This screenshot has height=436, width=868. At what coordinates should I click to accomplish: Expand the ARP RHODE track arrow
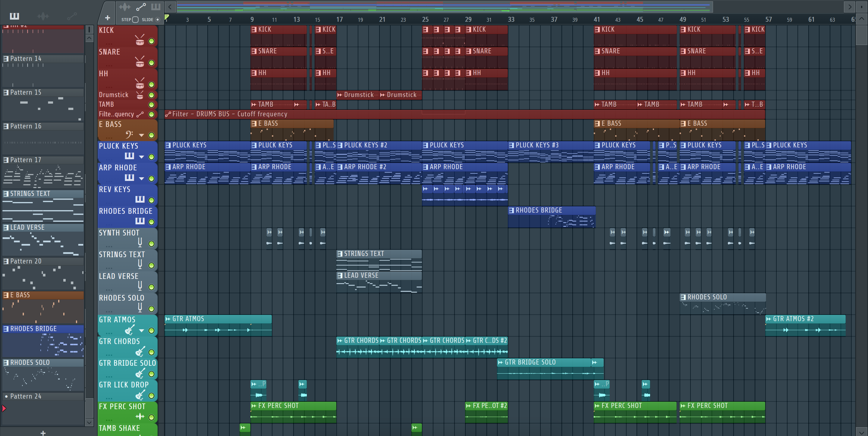(x=142, y=179)
